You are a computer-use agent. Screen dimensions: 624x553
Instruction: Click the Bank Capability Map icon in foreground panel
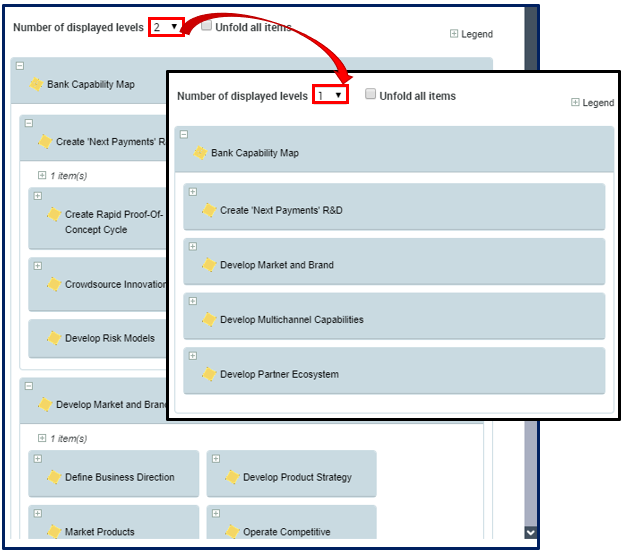200,153
